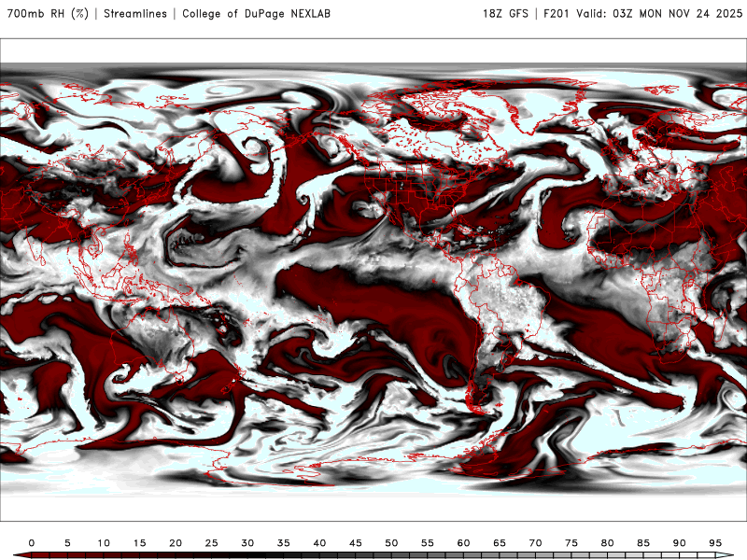The image size is (747, 560).
Task: Click the colorbar tick label "95"
Action: (x=715, y=543)
